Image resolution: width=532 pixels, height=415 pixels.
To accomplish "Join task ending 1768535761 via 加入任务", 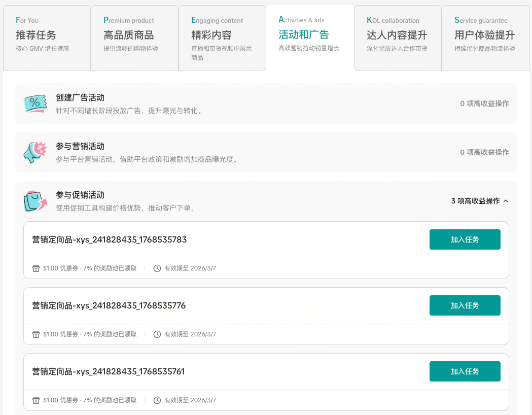I will point(465,371).
